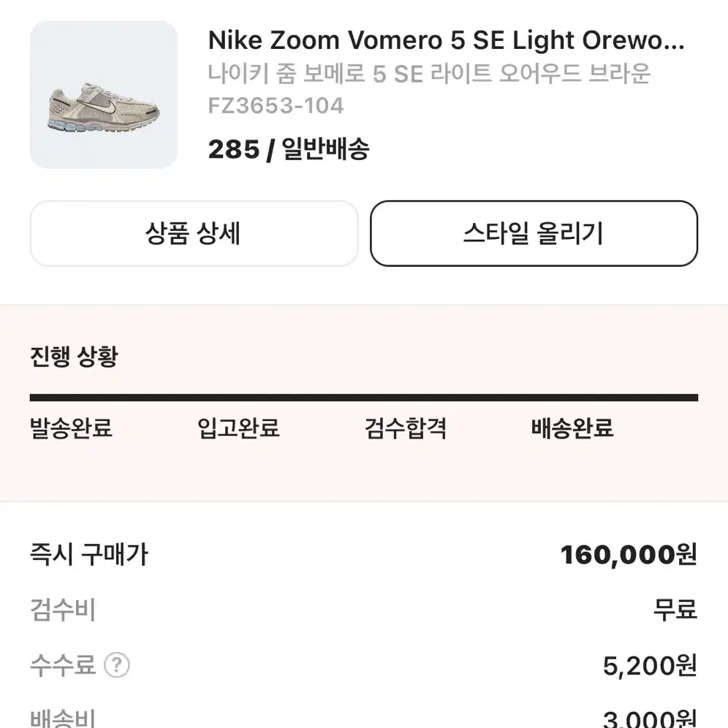Click the model code FZ3653-104
Image resolution: width=728 pixels, height=728 pixels.
276,105
